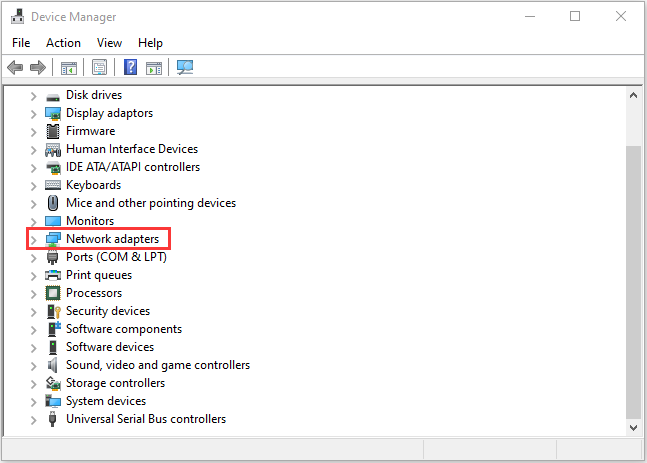Click the Processors chip icon
The height and width of the screenshot is (463, 647).
tap(54, 293)
